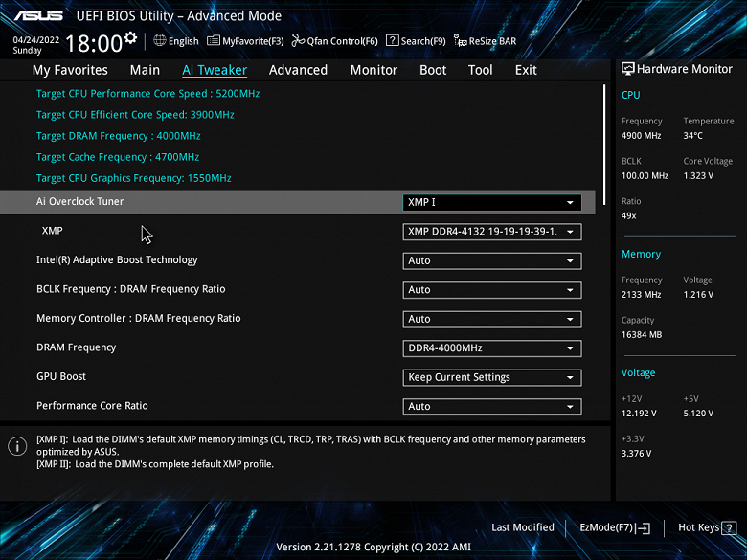Click the settings list vertical scrollbar
The image size is (747, 560).
click(x=604, y=145)
